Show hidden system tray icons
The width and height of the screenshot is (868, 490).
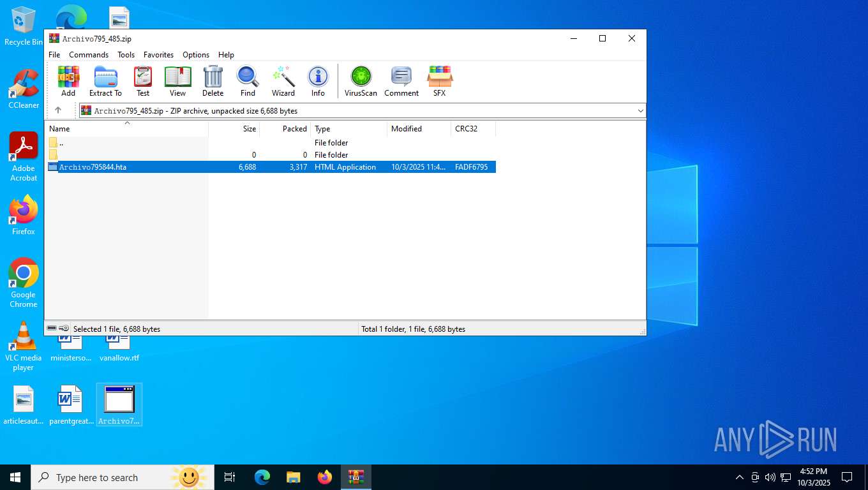[x=740, y=477]
